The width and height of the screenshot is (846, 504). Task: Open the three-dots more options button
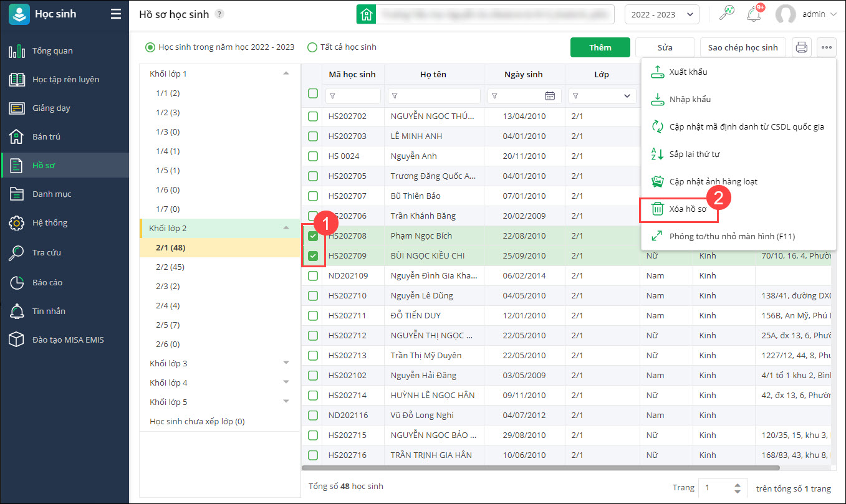coord(827,47)
